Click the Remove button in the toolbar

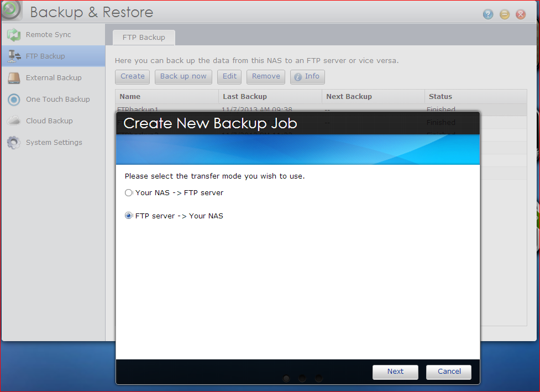266,76
